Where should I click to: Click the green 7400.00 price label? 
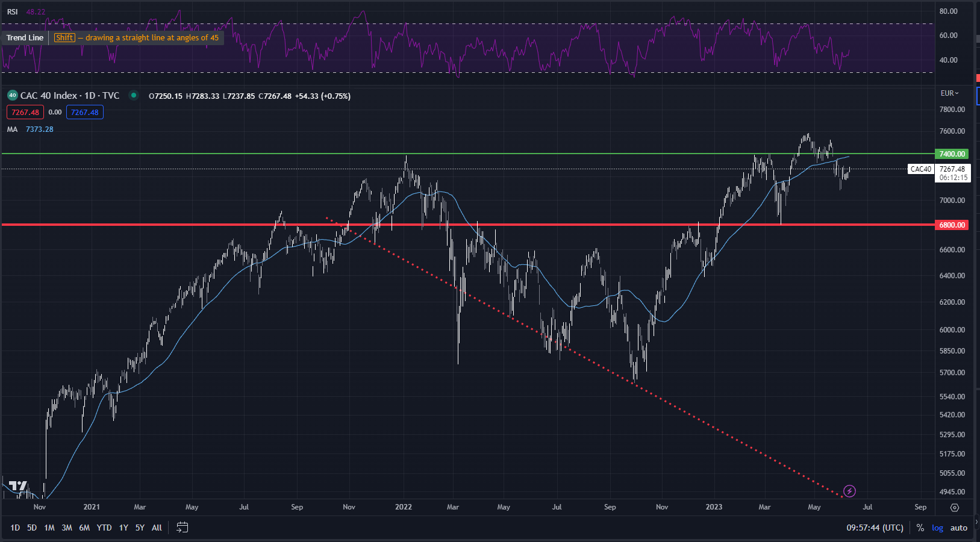click(x=952, y=154)
